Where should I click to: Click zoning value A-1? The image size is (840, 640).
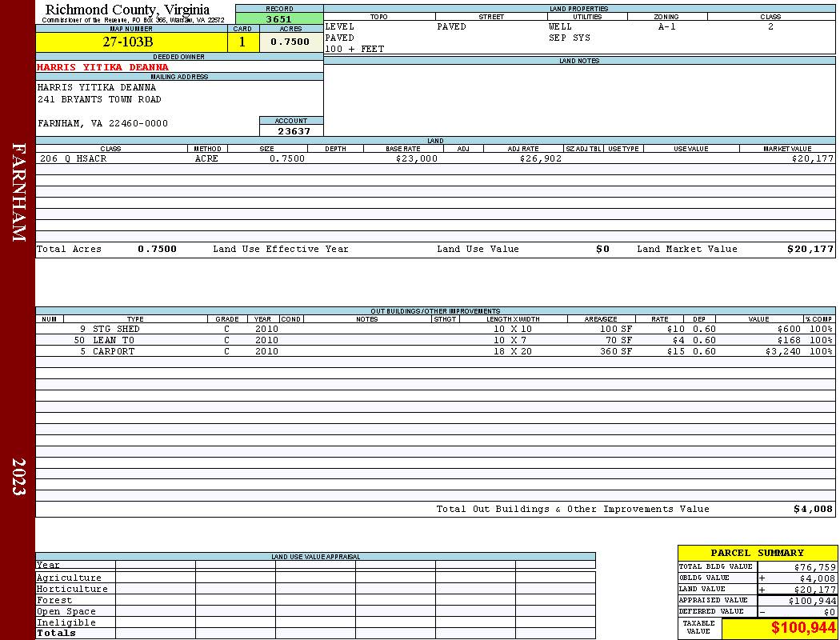pyautogui.click(x=667, y=26)
